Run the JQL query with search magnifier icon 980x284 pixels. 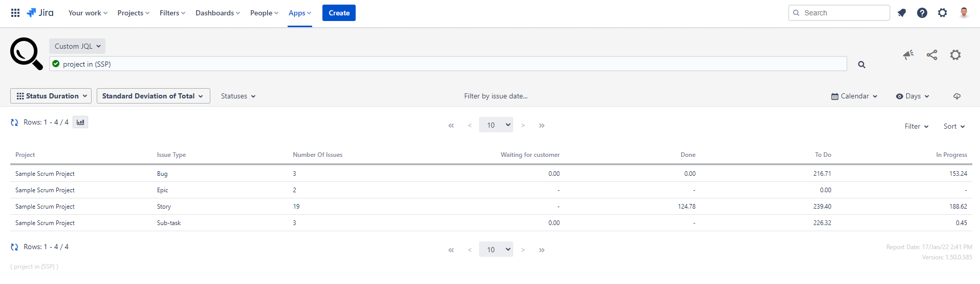(862, 65)
